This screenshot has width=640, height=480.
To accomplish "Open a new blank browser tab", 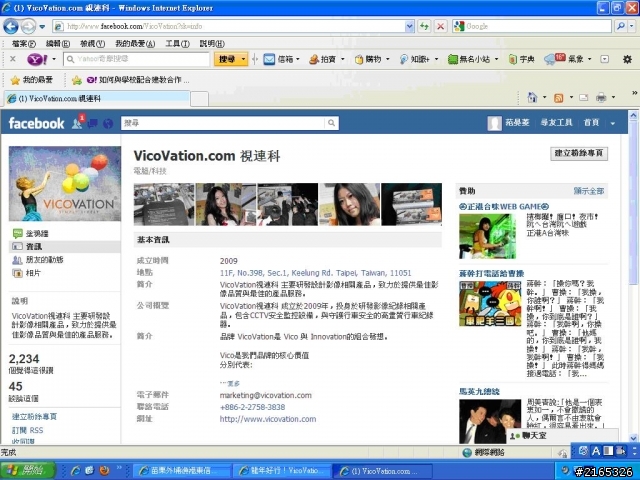I will click(199, 99).
